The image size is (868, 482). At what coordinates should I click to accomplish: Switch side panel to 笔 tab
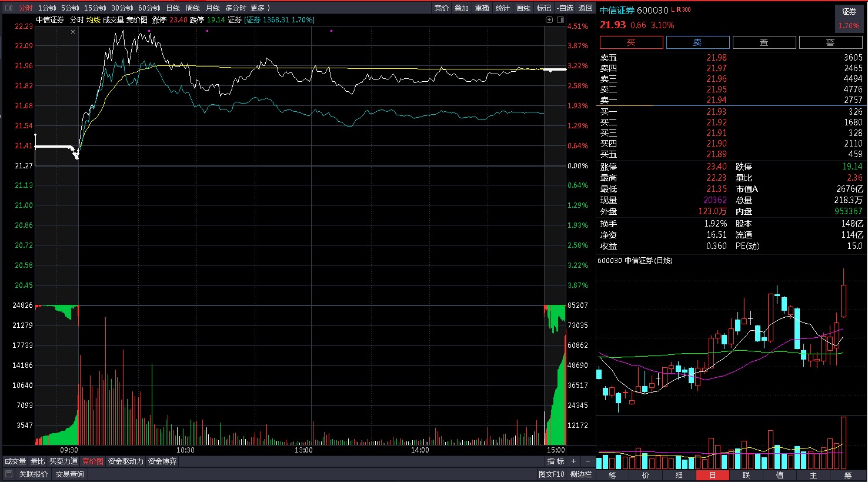[612, 475]
